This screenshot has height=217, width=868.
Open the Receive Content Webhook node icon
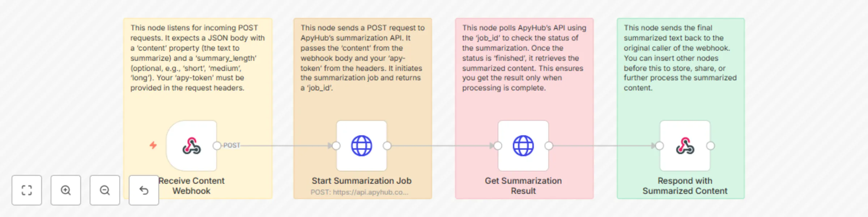coord(191,146)
